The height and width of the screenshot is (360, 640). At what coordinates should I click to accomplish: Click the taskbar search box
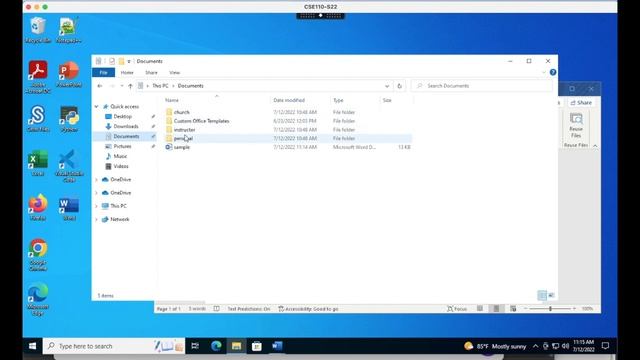114,346
